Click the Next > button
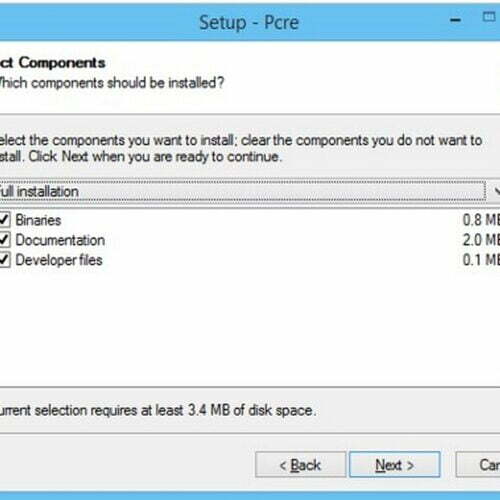 point(395,465)
